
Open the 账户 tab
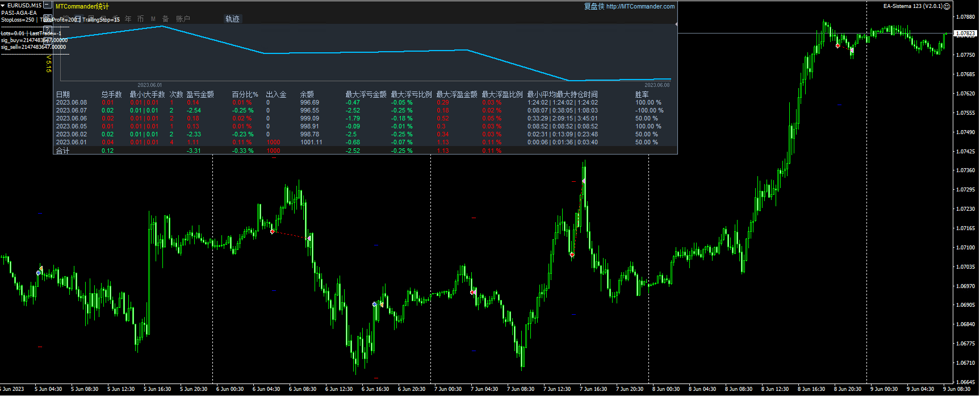click(x=183, y=19)
